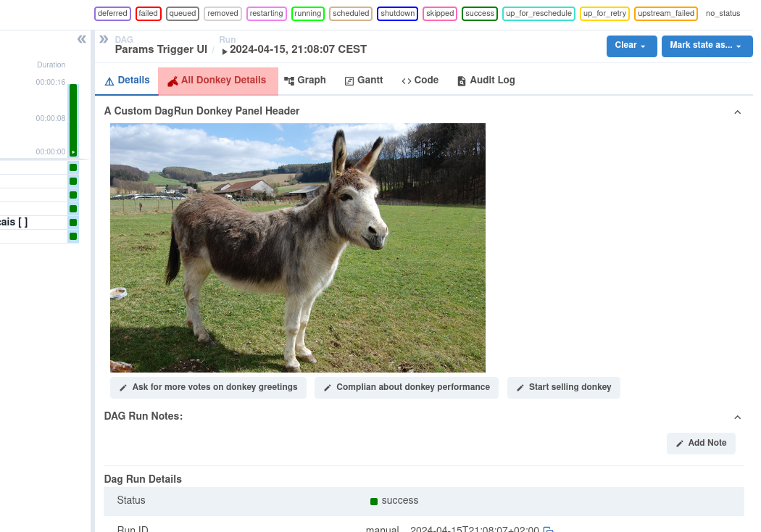This screenshot has width=761, height=532.
Task: Filter by shutdown status badge
Action: point(397,14)
